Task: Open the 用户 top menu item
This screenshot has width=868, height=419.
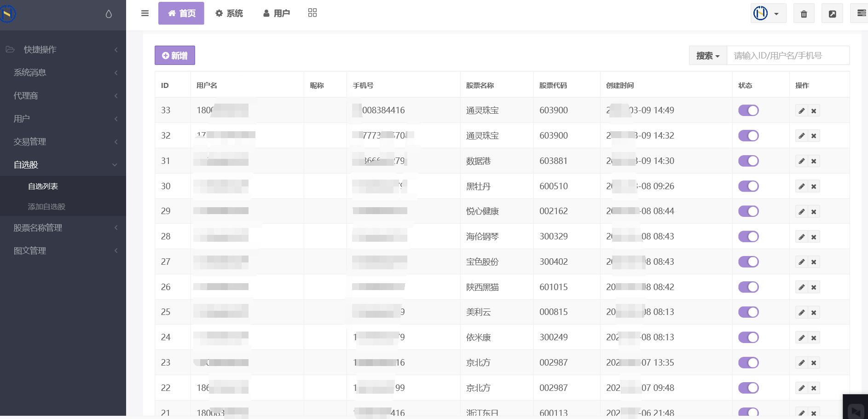Action: [277, 13]
